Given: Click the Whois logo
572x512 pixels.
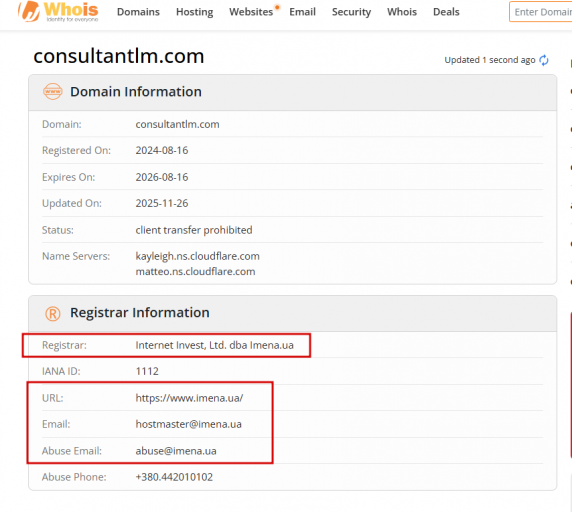Looking at the screenshot, I should click(x=58, y=11).
